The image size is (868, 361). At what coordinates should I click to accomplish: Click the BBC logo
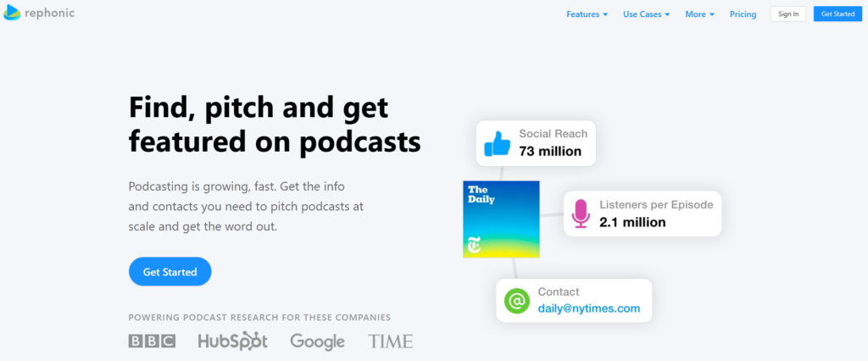(152, 341)
